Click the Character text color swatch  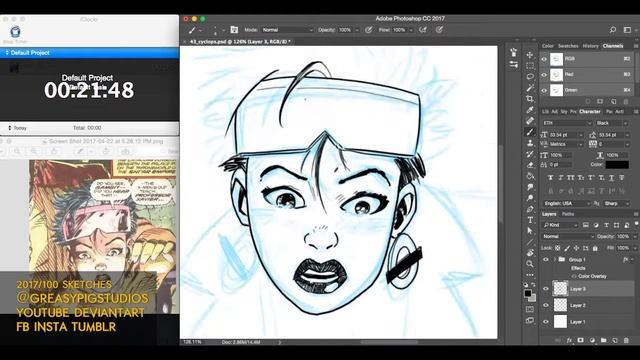[617, 164]
